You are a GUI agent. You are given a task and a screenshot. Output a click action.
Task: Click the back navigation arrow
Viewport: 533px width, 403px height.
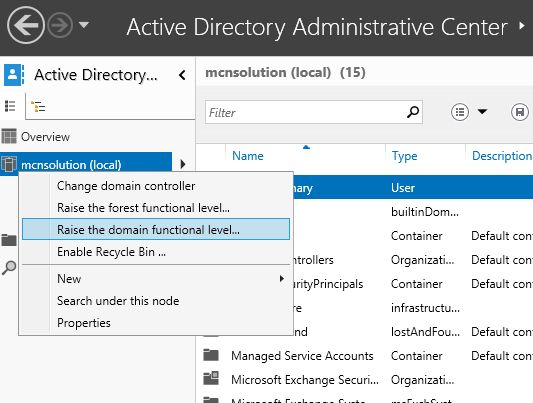(x=25, y=25)
